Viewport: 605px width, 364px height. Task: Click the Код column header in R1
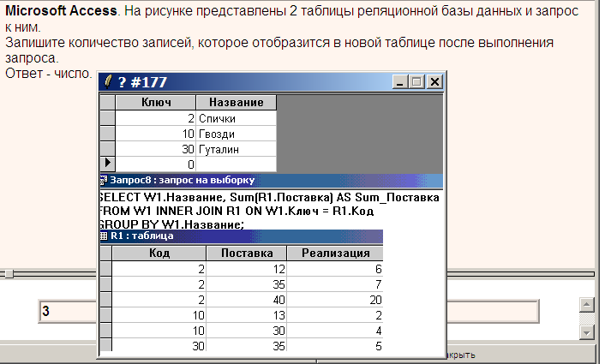point(159,253)
